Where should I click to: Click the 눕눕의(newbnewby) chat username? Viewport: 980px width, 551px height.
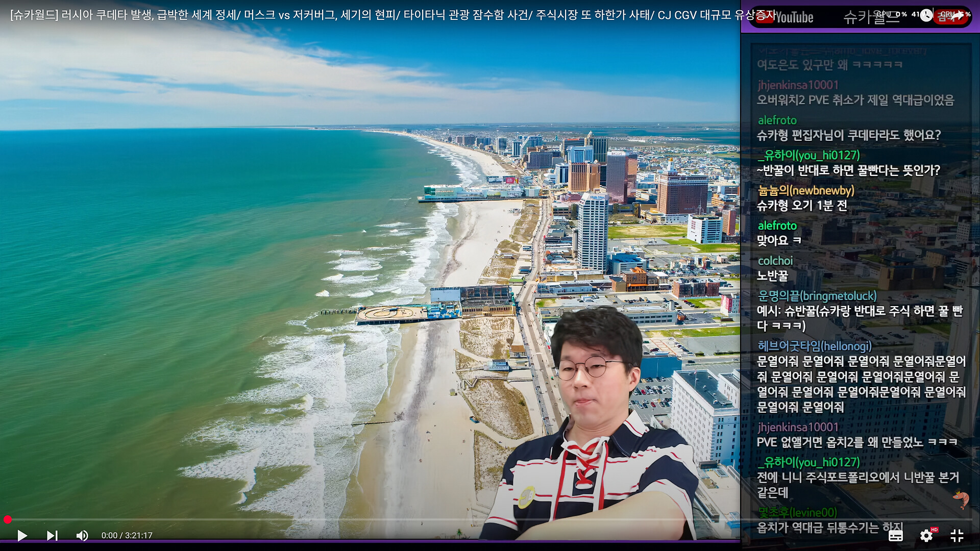[806, 190]
